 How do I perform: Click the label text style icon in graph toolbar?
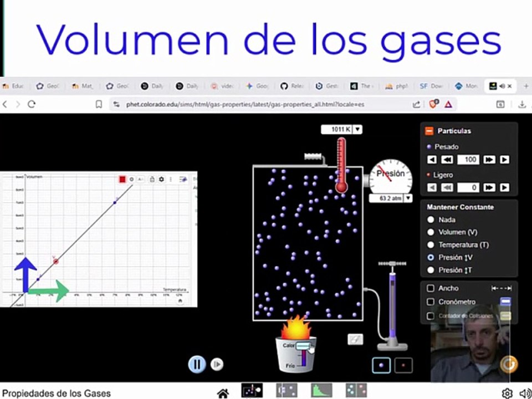[140, 179]
